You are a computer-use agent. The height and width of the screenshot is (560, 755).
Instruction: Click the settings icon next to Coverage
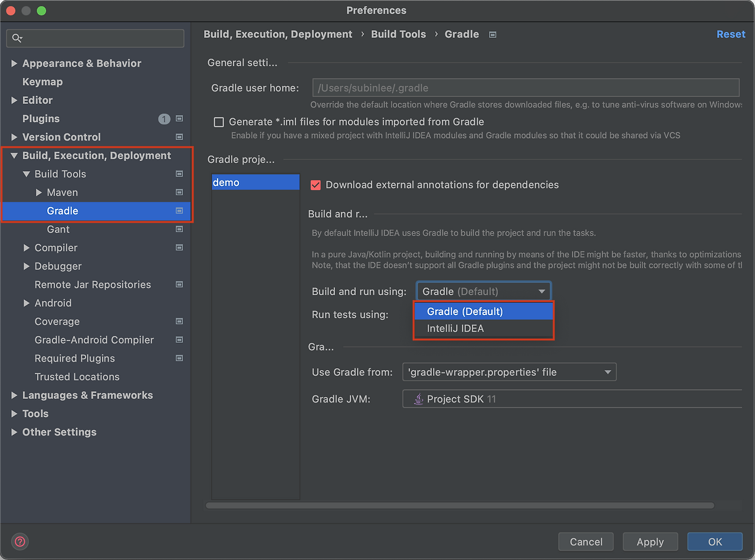179,321
